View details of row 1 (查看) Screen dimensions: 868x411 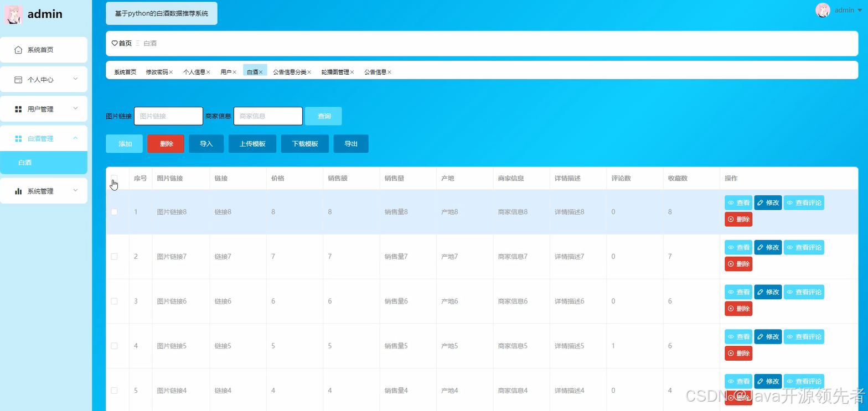(x=738, y=203)
